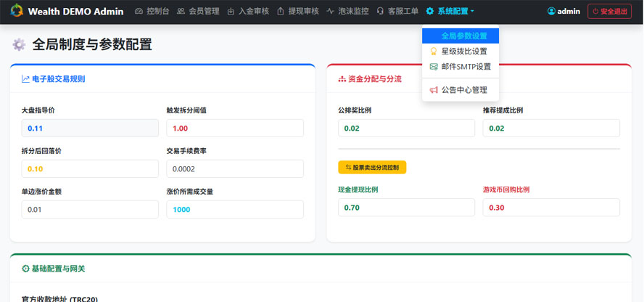This screenshot has height=302, width=644.
Task: Click the dashboard gauge icon beside 控制台
Action: (x=139, y=11)
